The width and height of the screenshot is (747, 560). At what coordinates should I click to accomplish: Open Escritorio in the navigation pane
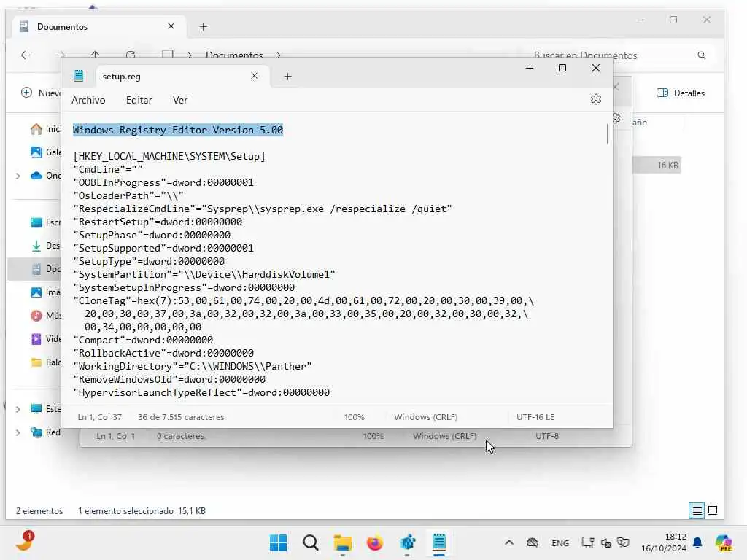pos(46,222)
